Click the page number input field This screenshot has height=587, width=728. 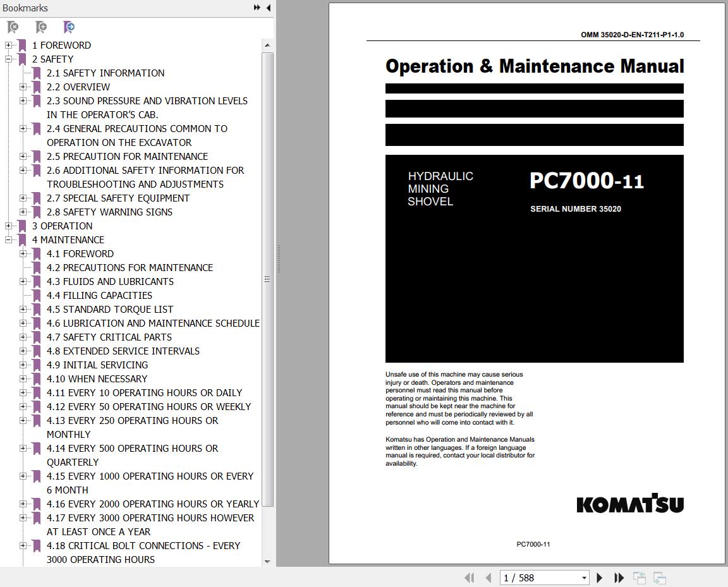[540, 578]
